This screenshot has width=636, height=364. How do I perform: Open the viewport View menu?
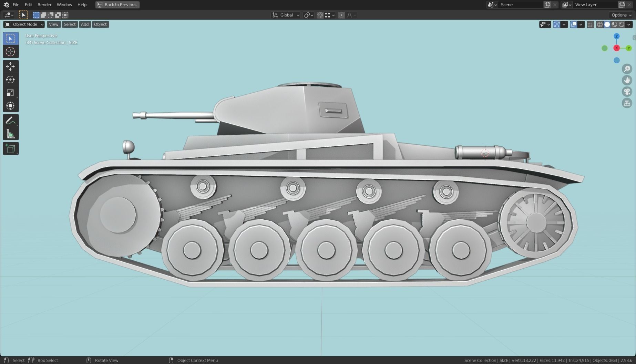click(53, 24)
